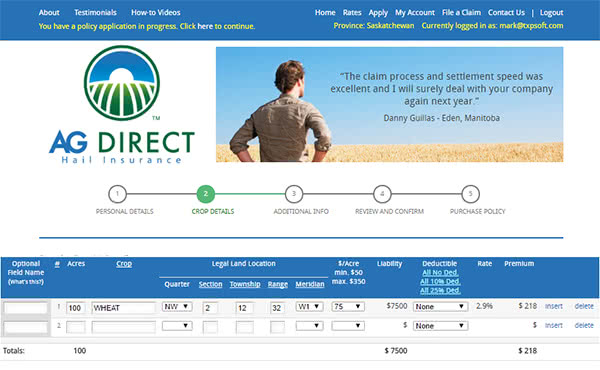Click the empty Acres field in row 2
600x370 pixels.
coord(75,327)
